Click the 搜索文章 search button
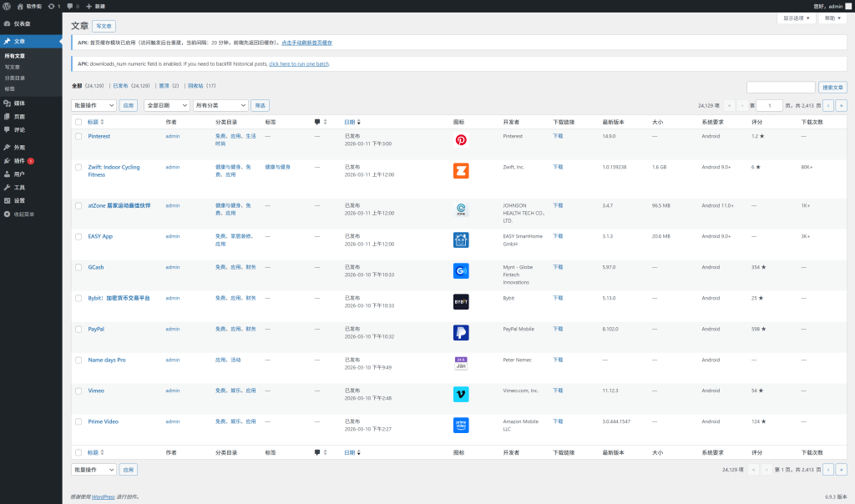Screen dimensions: 855x504 point(832,87)
